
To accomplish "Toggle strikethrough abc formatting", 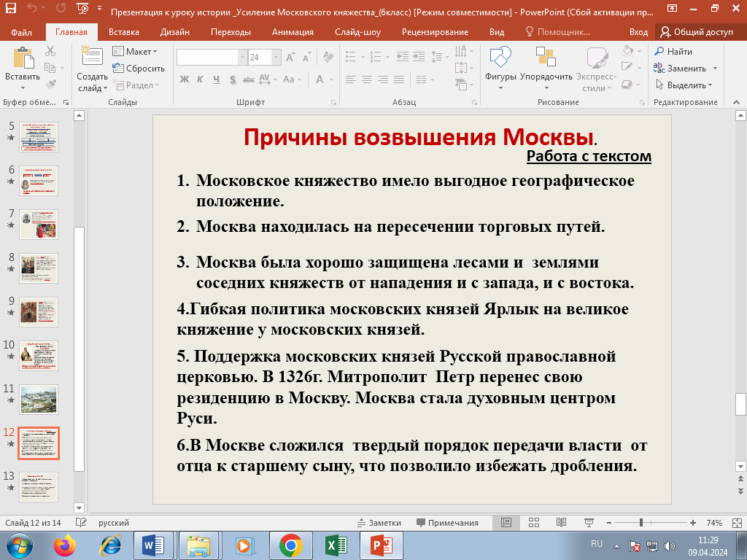I will pyautogui.click(x=248, y=79).
